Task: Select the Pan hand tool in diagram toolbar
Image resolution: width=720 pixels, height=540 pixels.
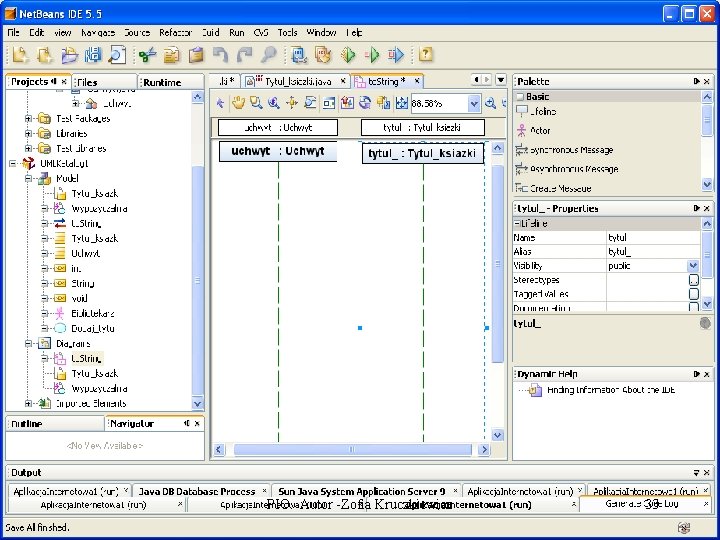Action: (238, 102)
